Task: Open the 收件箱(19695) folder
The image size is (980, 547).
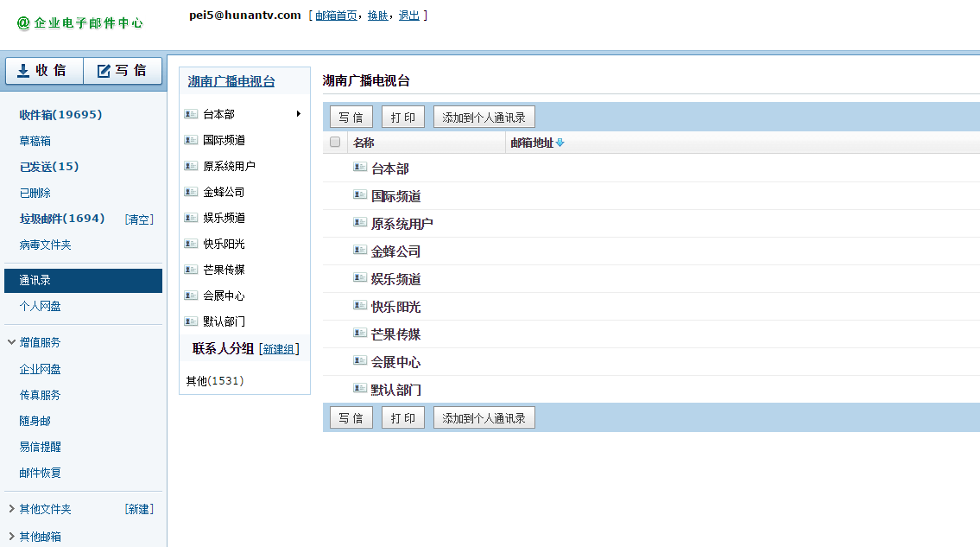Action: point(60,115)
